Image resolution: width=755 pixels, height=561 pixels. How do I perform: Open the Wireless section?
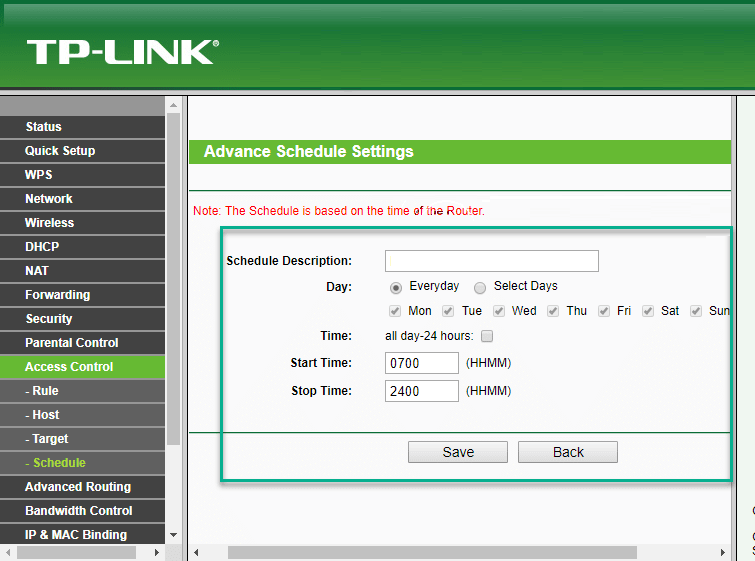pos(82,223)
